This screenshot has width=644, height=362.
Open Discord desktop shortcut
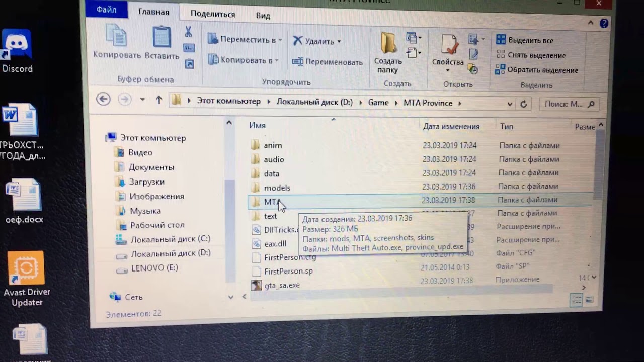tap(17, 51)
